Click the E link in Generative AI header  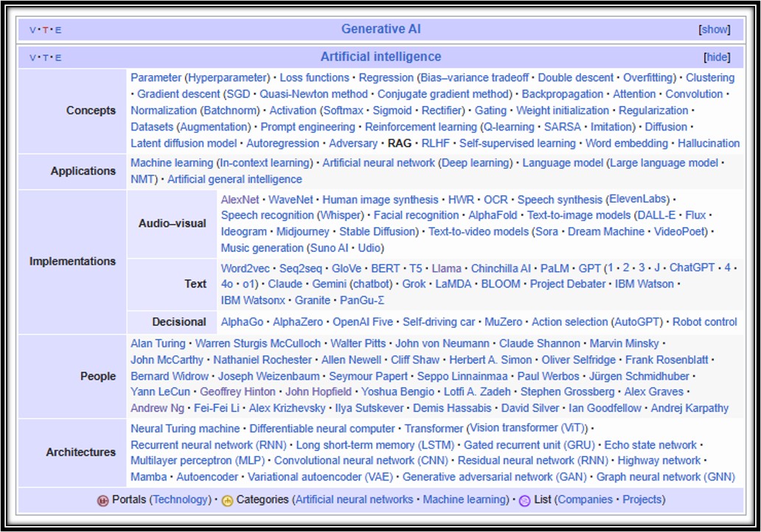(x=59, y=30)
